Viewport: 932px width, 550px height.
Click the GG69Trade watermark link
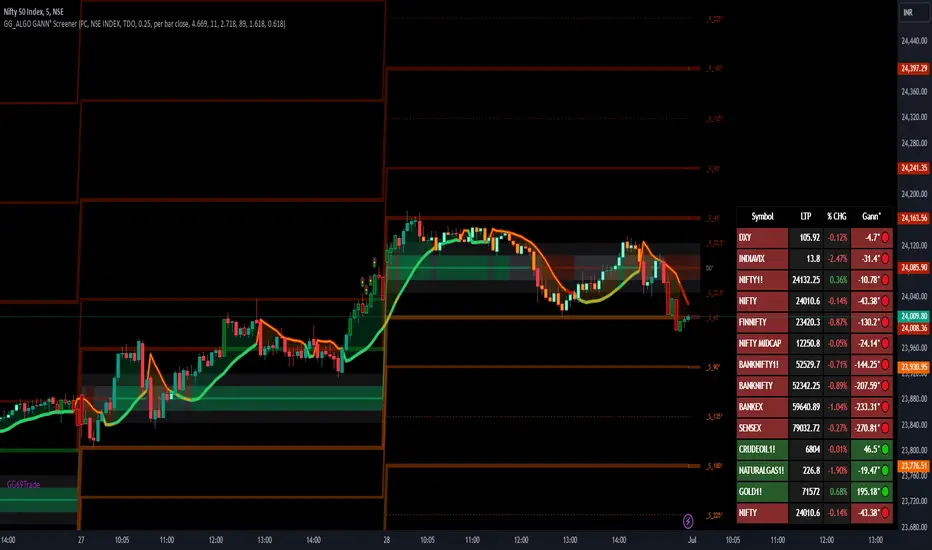(x=23, y=485)
